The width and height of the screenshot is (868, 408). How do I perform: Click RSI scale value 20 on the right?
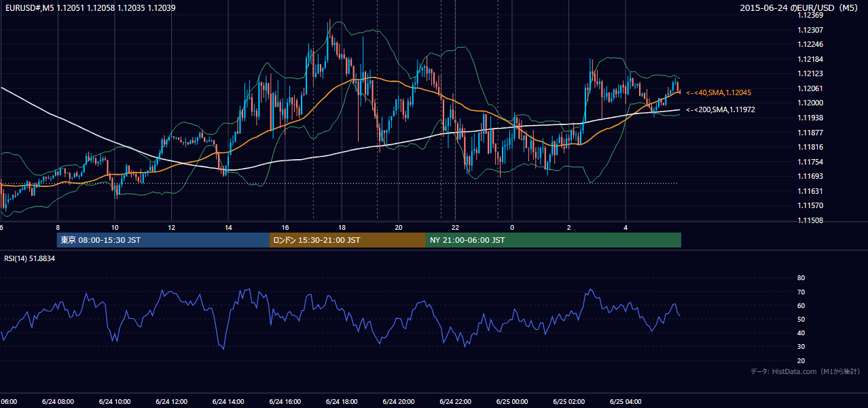tap(801, 360)
